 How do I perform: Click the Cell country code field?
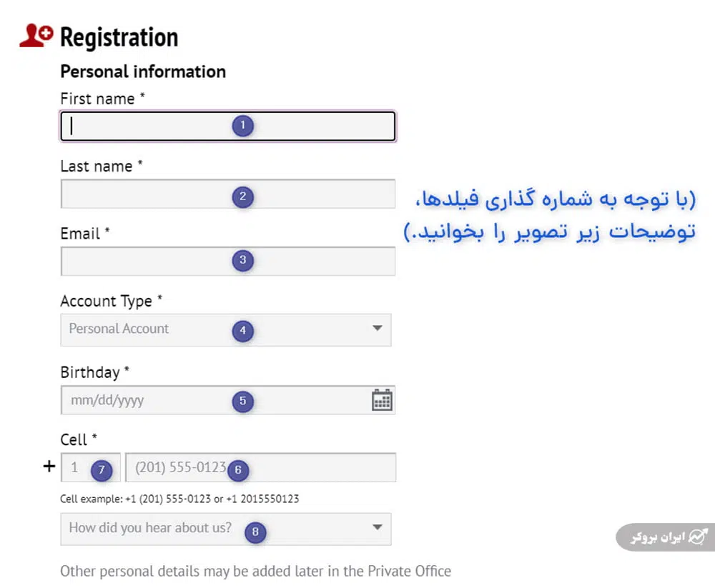pyautogui.click(x=77, y=468)
